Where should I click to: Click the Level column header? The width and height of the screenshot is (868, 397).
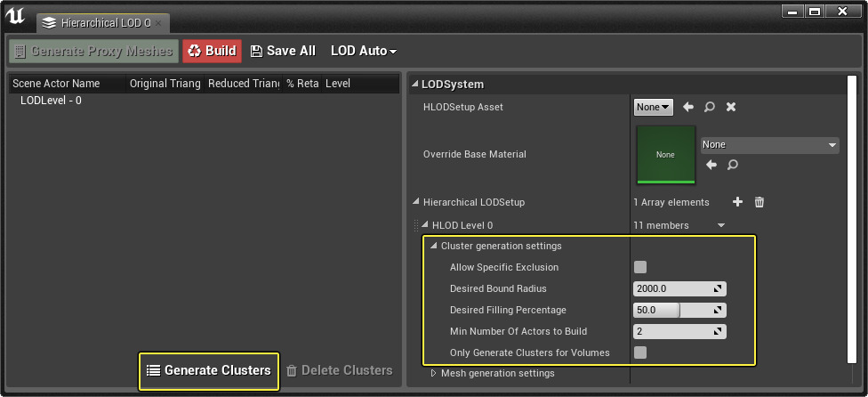(360, 84)
